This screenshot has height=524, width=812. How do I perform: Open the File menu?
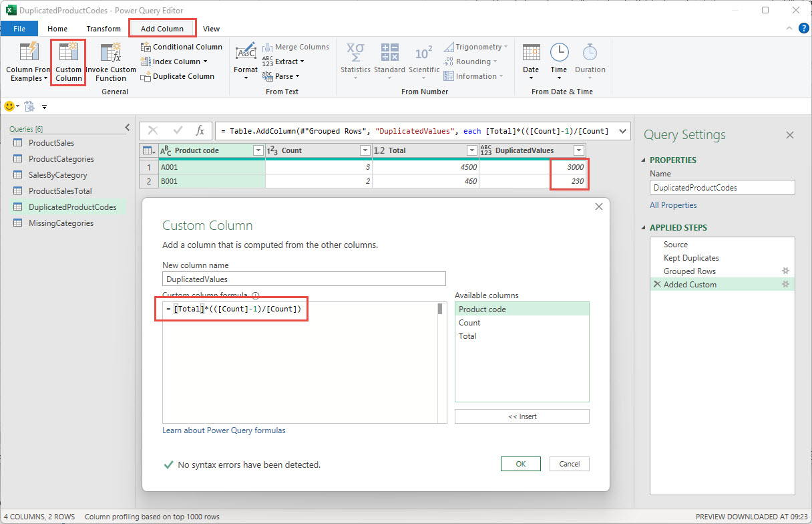coord(19,29)
